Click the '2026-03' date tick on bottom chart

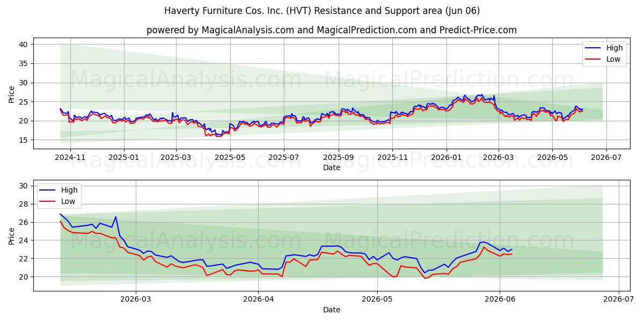pyautogui.click(x=135, y=301)
